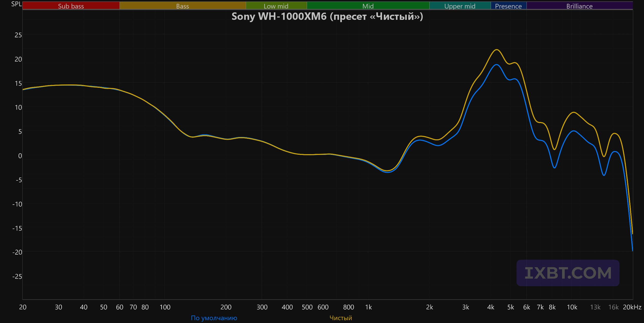
Task: Click the 500 tick on the frequency axis
Action: click(x=307, y=307)
